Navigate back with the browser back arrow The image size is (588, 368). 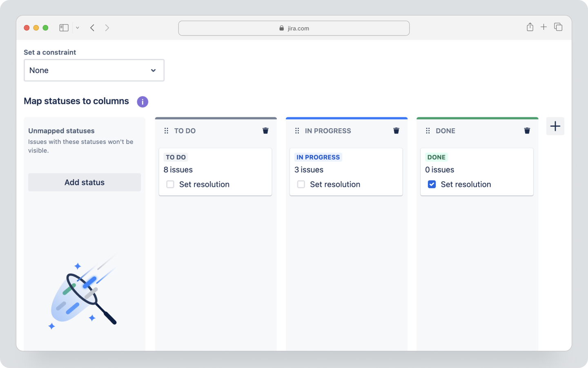point(92,27)
